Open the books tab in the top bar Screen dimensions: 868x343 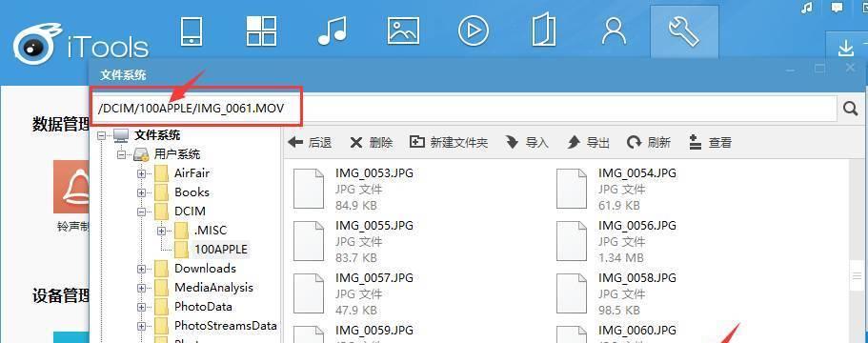tap(543, 31)
